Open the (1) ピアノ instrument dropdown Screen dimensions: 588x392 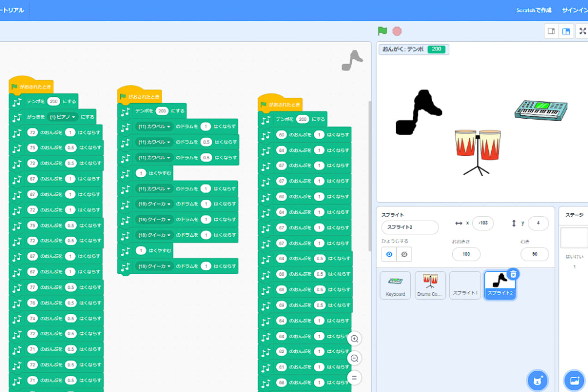pos(63,117)
